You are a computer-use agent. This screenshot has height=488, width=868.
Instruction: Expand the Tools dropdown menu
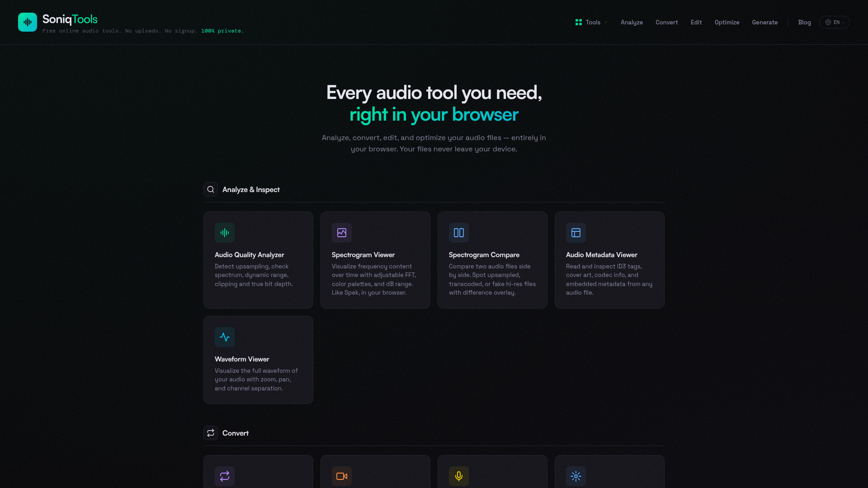point(591,22)
